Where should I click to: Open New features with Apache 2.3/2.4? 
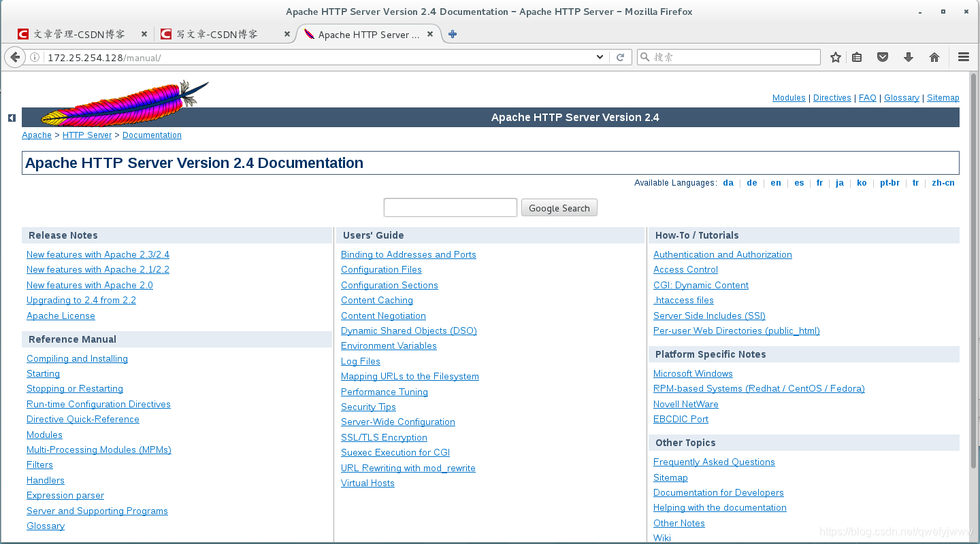click(98, 254)
